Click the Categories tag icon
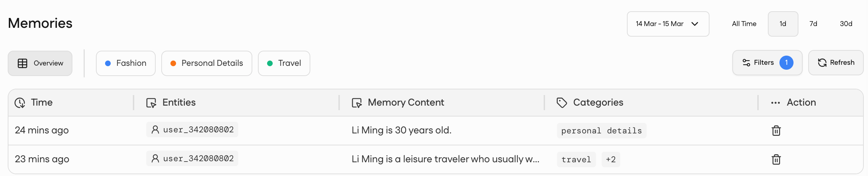868x176 pixels. click(x=562, y=103)
